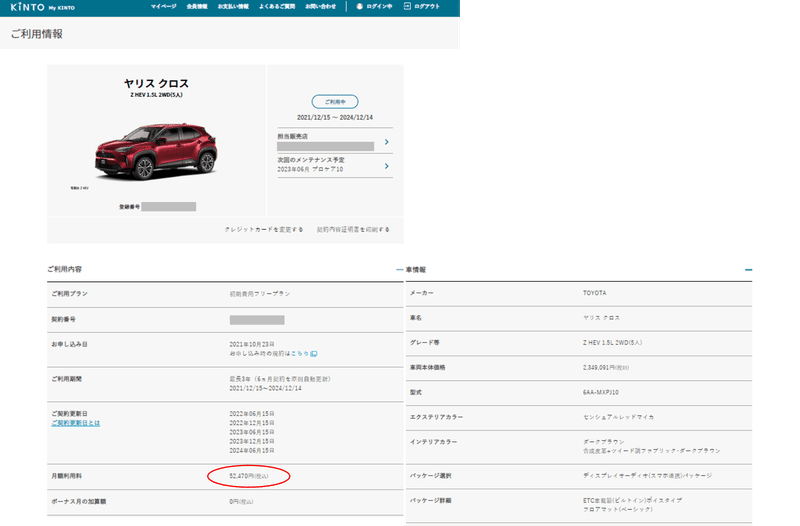Click the red Yaris Cross car image
Viewport: 800px width, 526px height.
(156, 151)
